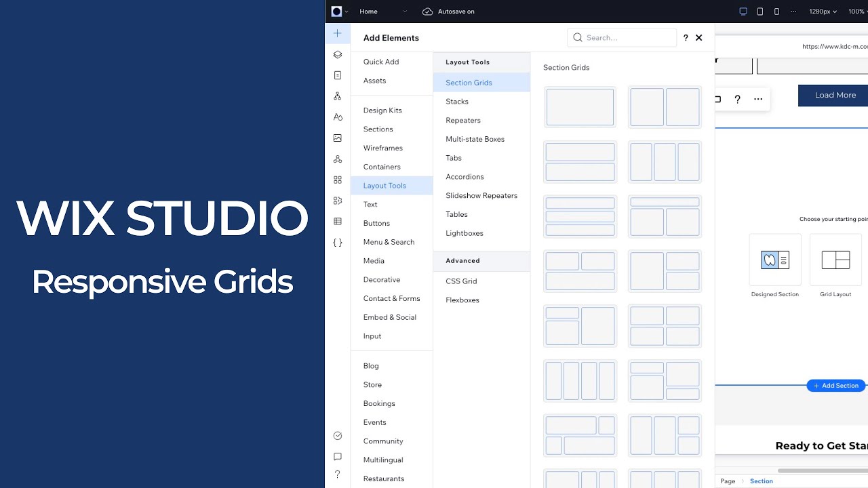Select Containers category
This screenshot has width=868, height=488.
382,167
